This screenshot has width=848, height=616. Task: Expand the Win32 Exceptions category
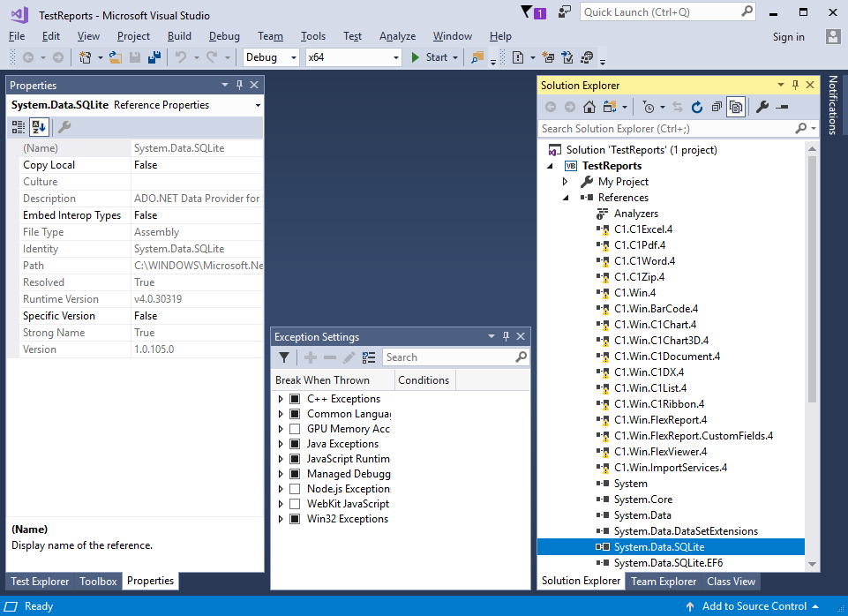pyautogui.click(x=280, y=519)
